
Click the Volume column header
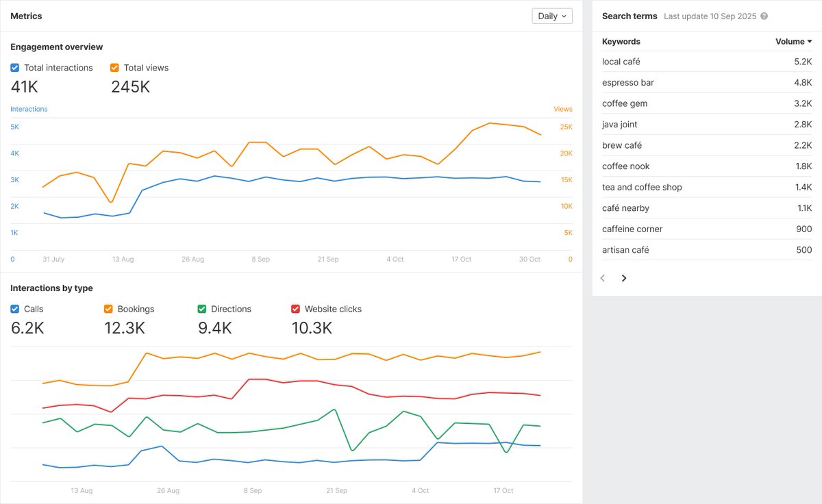[790, 42]
